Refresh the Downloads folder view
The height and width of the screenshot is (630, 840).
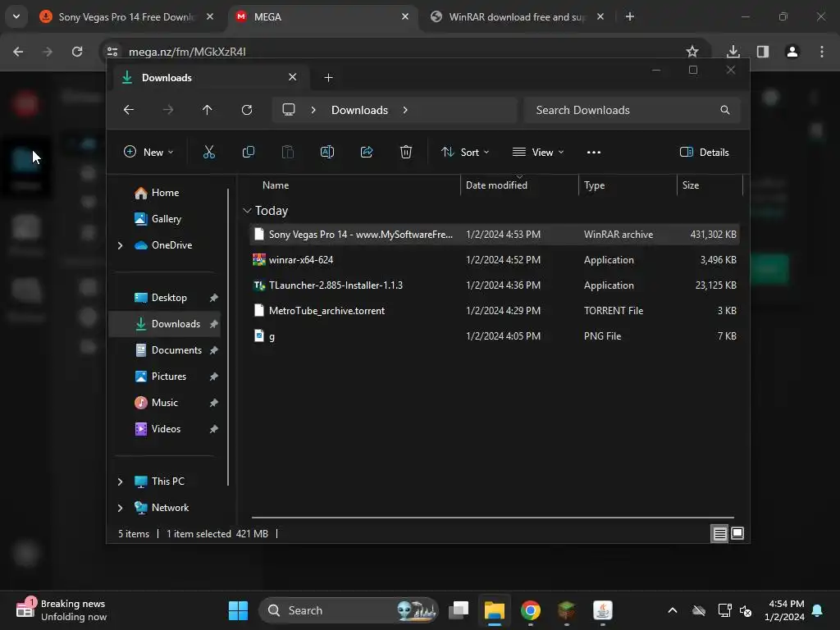pos(246,110)
